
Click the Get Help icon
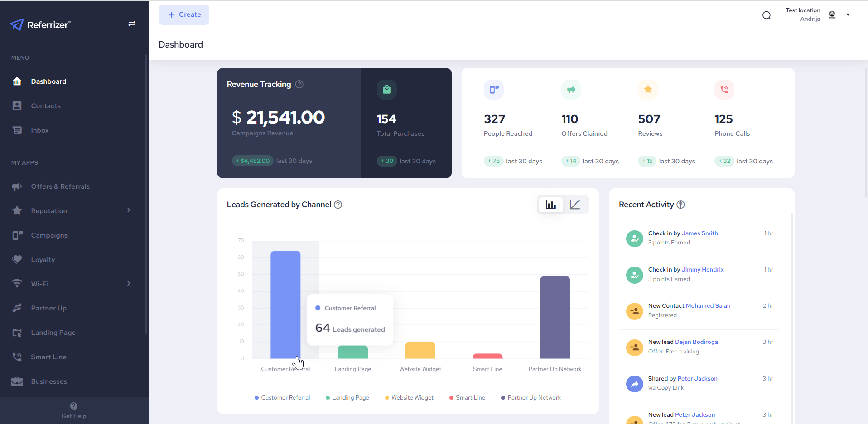pyautogui.click(x=74, y=406)
